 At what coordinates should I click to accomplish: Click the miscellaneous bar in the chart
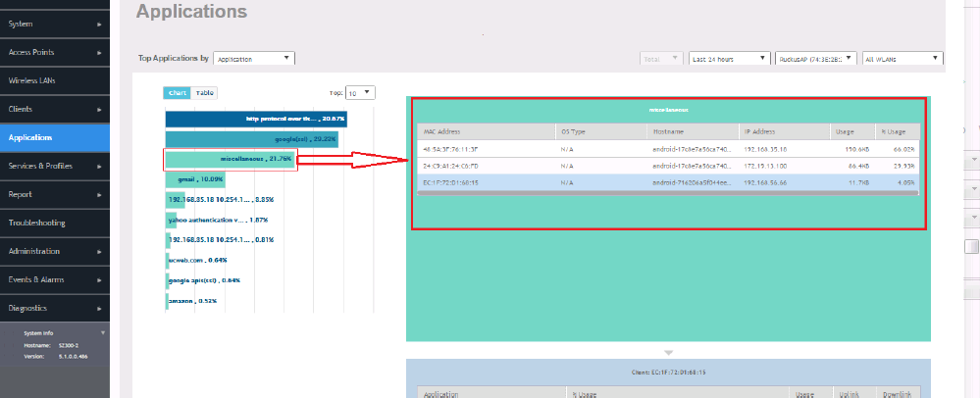coord(231,159)
